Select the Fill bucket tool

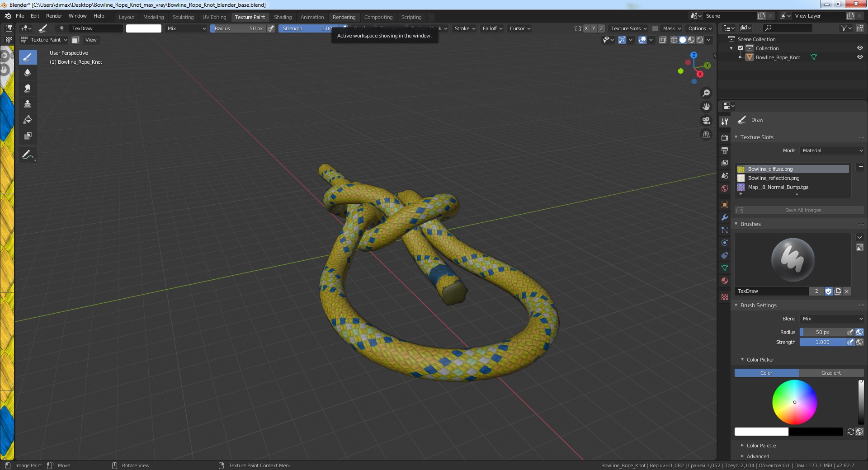tap(28, 120)
